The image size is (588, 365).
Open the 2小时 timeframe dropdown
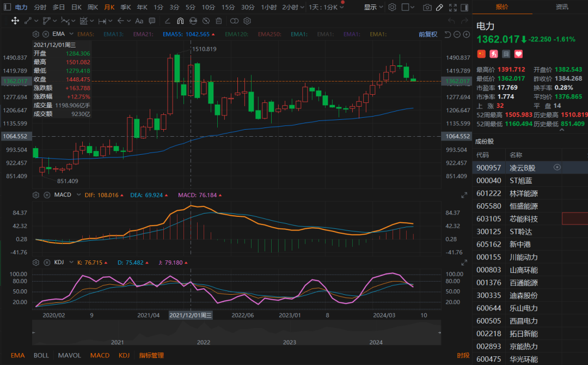(293, 7)
